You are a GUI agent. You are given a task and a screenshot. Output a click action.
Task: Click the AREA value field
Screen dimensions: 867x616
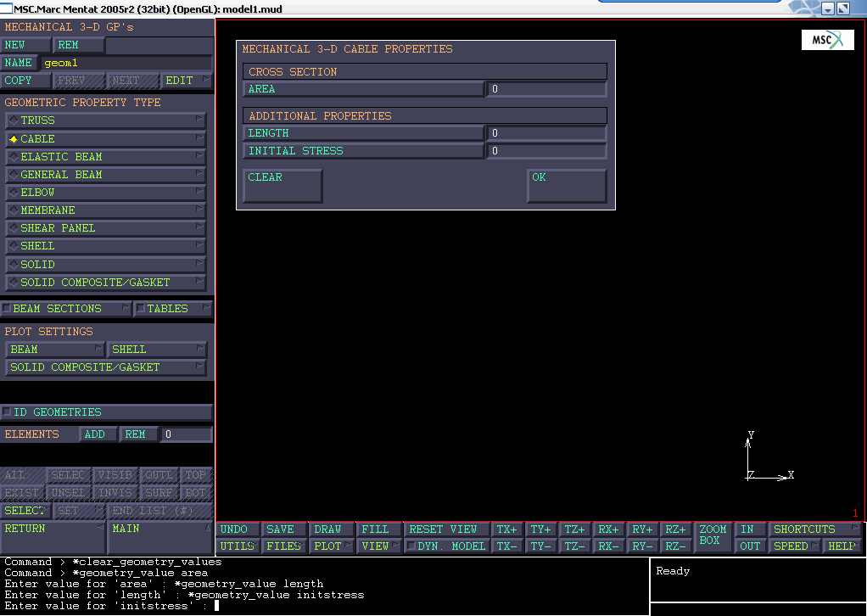tap(546, 89)
